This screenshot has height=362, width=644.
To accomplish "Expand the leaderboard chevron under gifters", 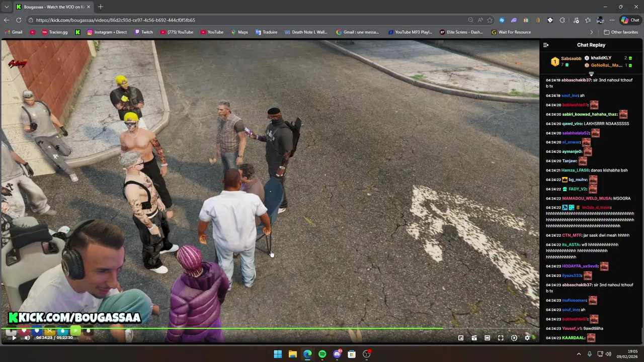I will tap(591, 74).
